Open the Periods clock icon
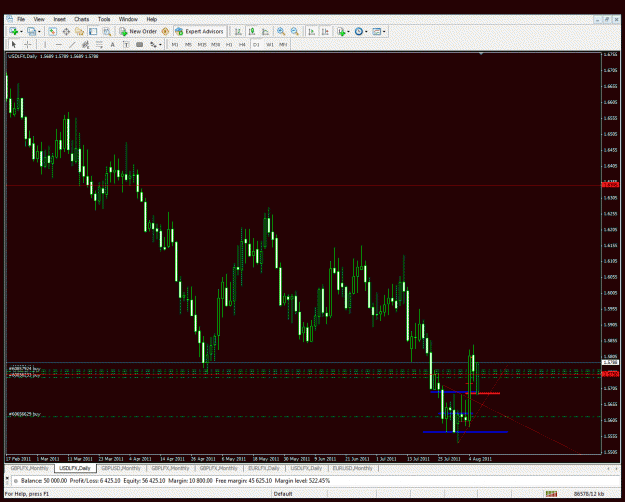Screen dimensions: 625x502 (x=359, y=31)
